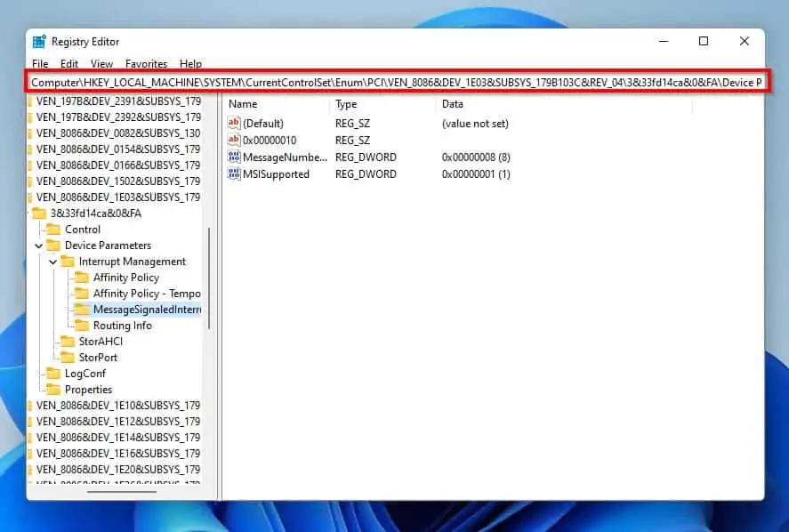789x532 pixels.
Task: Collapse the Device Parameters key
Action: 39,246
